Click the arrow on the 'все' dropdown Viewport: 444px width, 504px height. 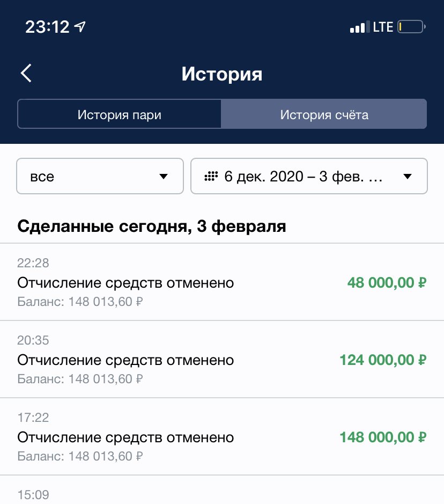pos(164,177)
